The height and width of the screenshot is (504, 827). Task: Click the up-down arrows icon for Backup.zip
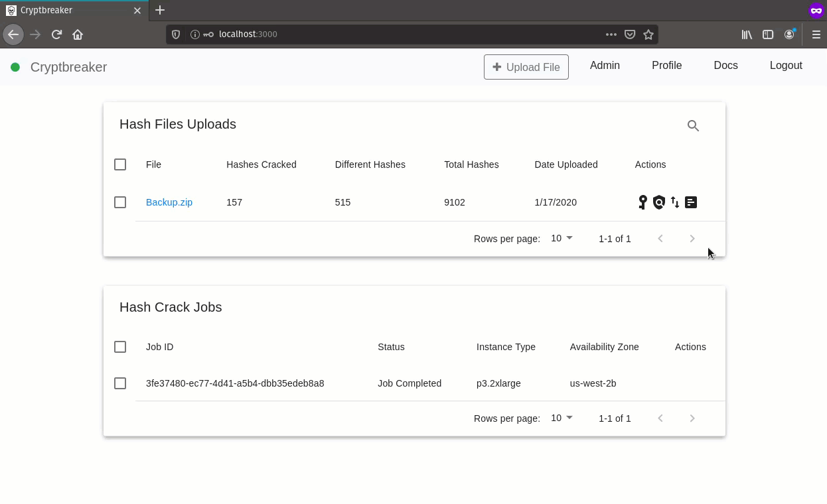675,202
